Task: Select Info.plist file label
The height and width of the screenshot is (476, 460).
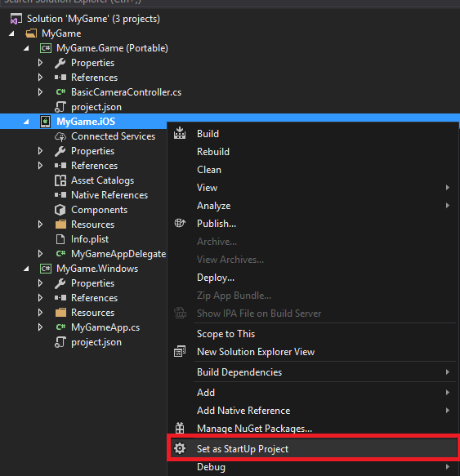Action: point(90,239)
